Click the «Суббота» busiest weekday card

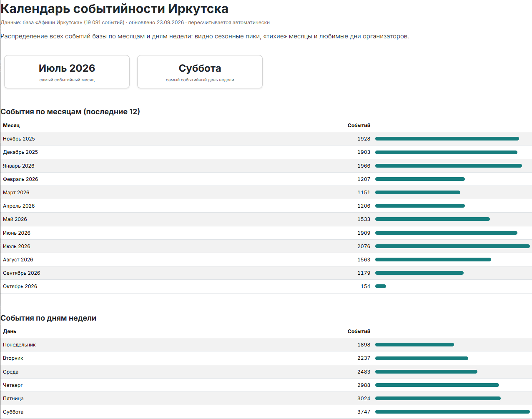click(x=200, y=72)
